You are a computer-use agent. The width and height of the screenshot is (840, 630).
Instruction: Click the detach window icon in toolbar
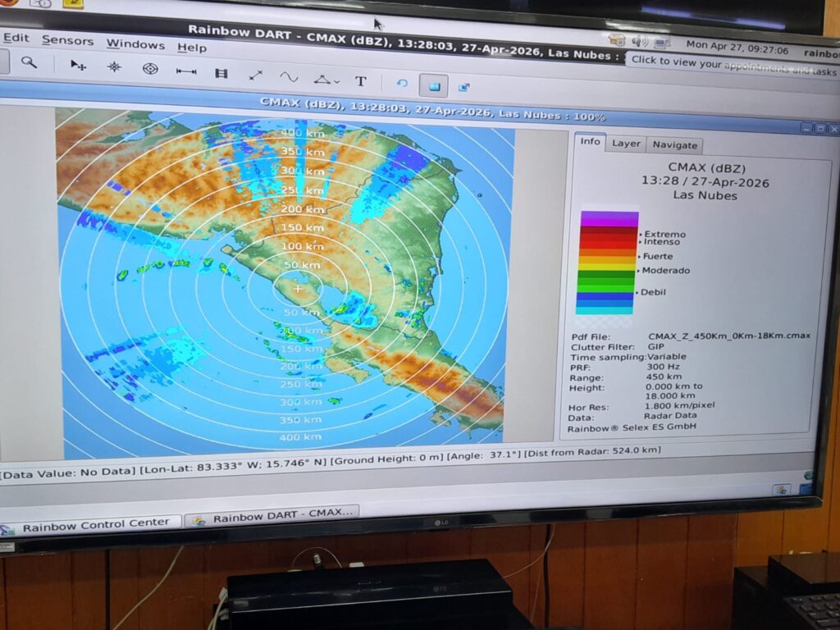click(x=464, y=87)
